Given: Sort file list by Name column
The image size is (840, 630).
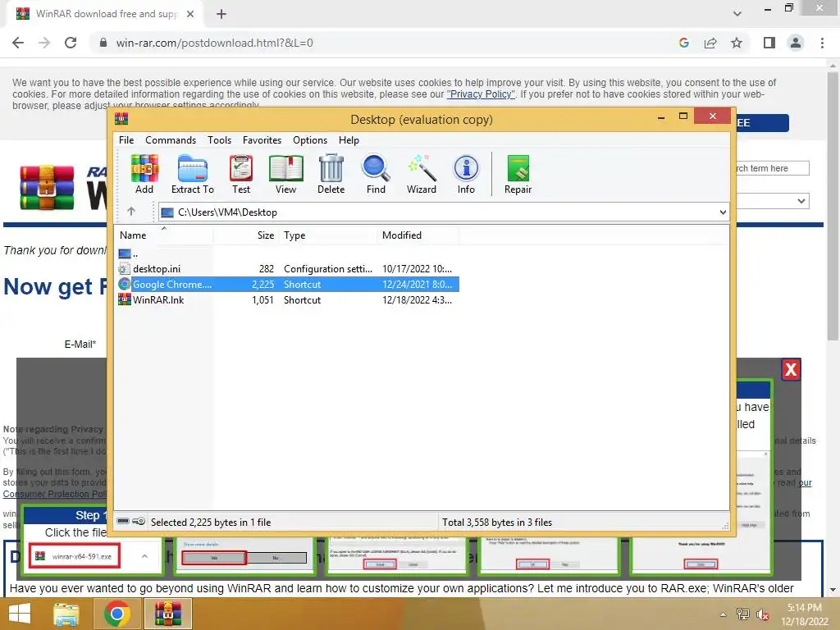Looking at the screenshot, I should pos(164,235).
